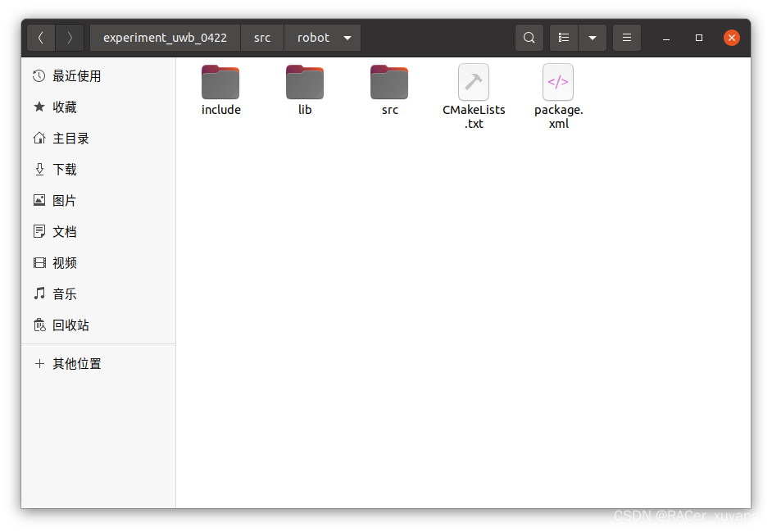Open 下载 in the sidebar
The image size is (772, 532).
click(x=98, y=170)
